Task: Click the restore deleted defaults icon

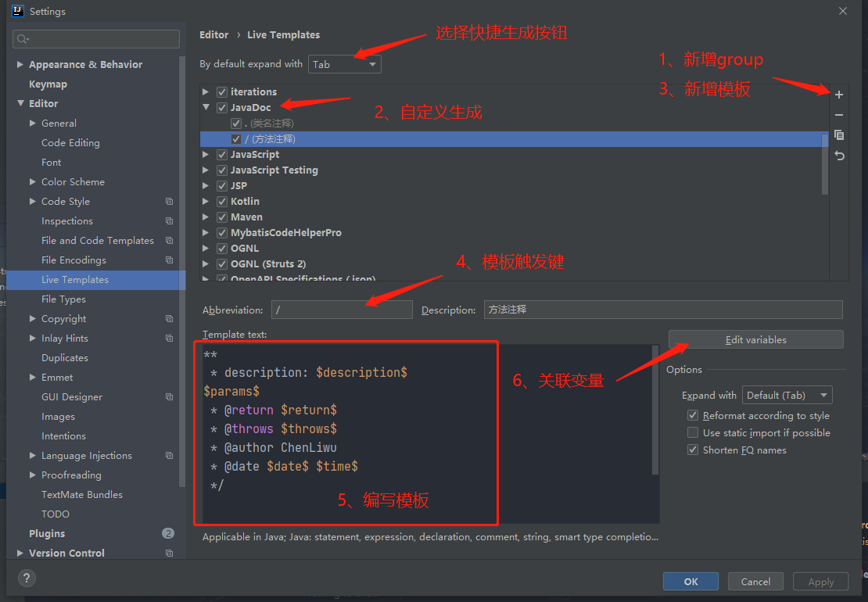Action: 839,156
